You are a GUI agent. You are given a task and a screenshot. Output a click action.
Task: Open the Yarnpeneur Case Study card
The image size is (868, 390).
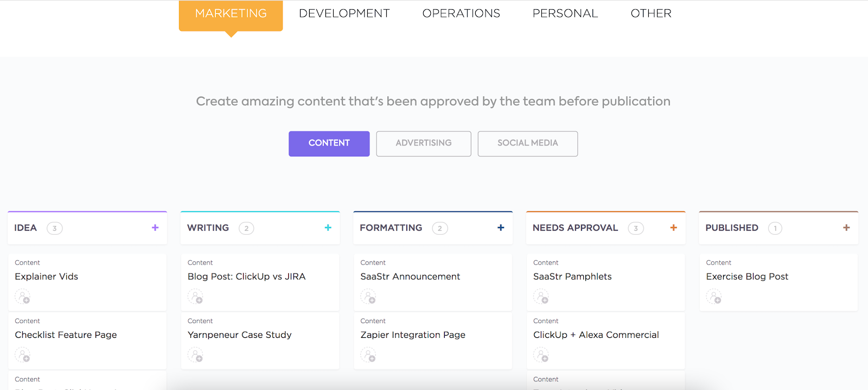pyautogui.click(x=260, y=341)
